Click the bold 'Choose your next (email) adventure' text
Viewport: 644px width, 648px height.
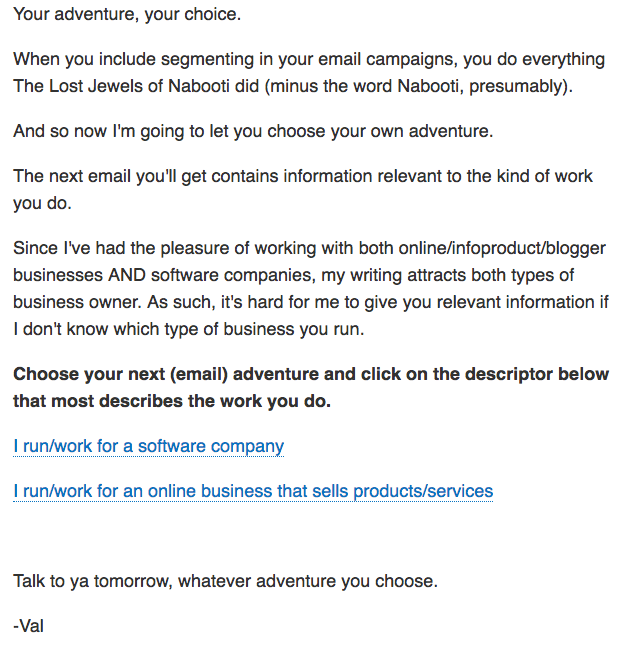(x=150, y=375)
